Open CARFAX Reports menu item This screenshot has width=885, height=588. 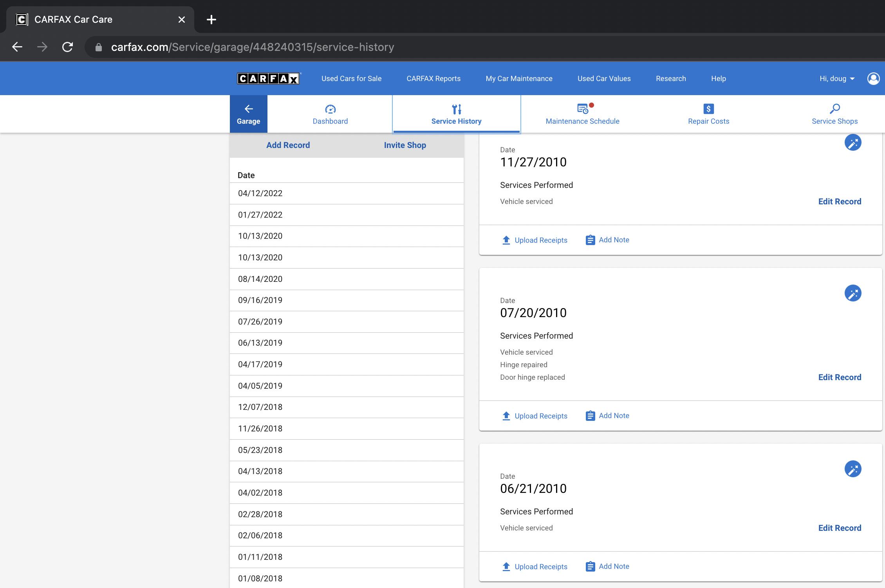433,79
